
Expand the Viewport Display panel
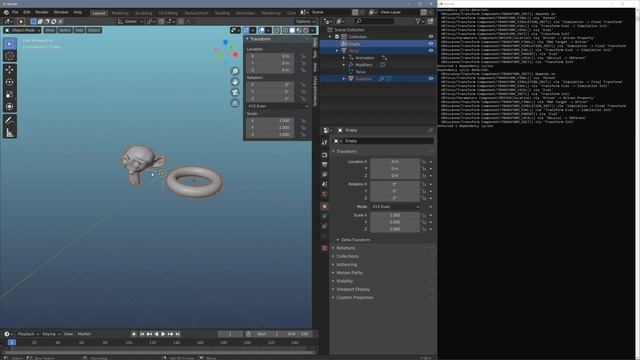[353, 289]
